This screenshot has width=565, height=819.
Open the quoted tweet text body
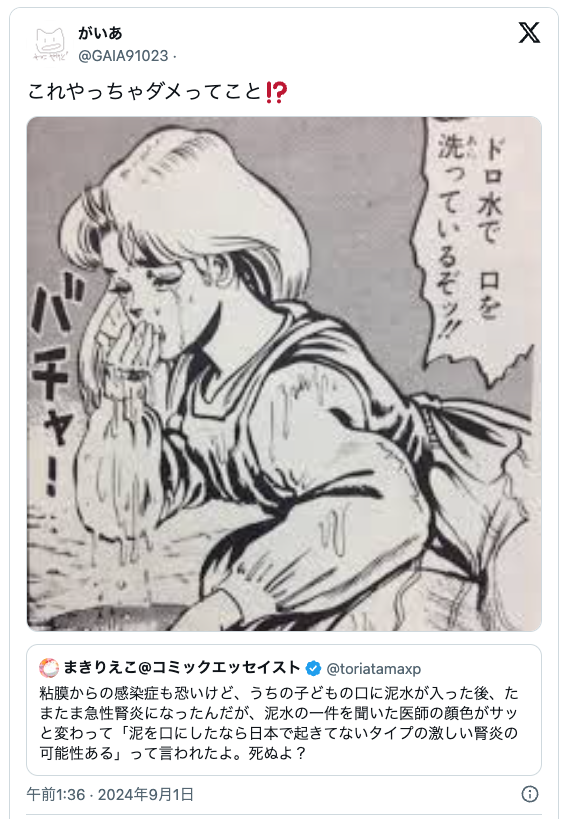(x=279, y=723)
